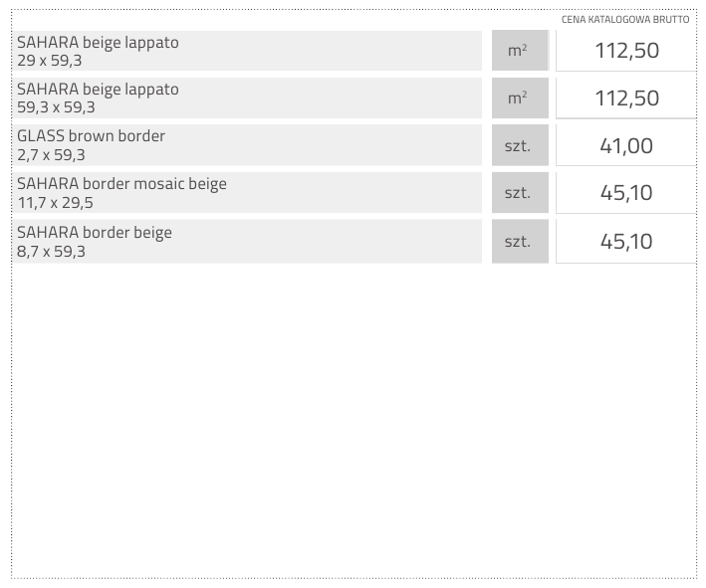The image size is (706, 588).
Task: Click the second SAHARA beige lappato product name
Action: (x=98, y=90)
